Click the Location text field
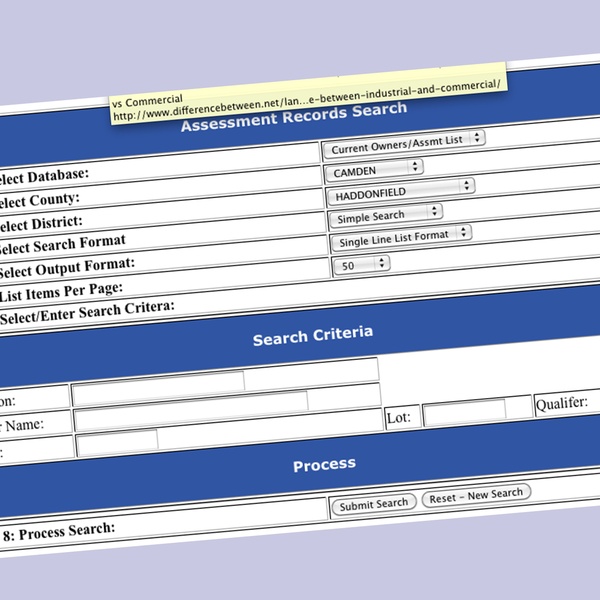 coord(158,388)
